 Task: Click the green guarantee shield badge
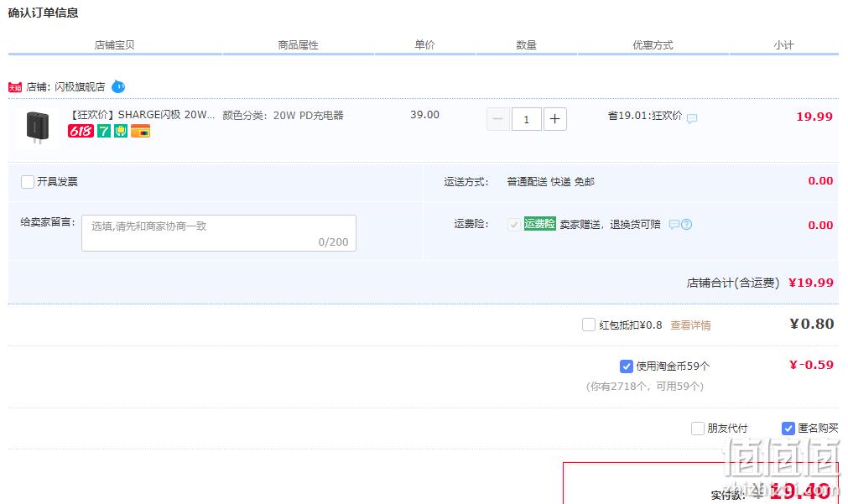[x=121, y=131]
